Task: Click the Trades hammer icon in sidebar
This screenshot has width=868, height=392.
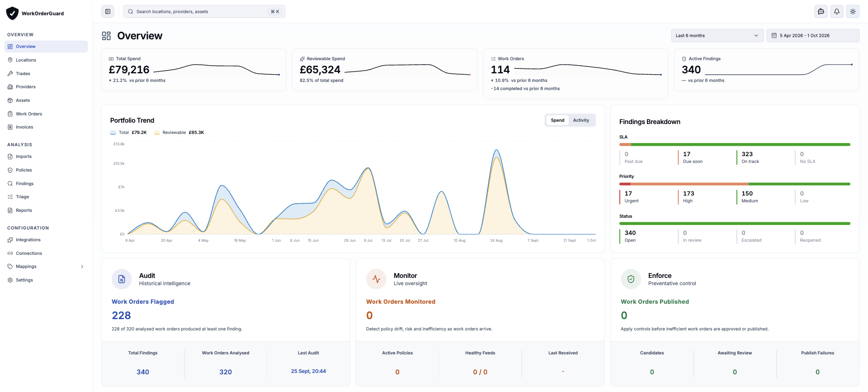Action: (x=10, y=73)
